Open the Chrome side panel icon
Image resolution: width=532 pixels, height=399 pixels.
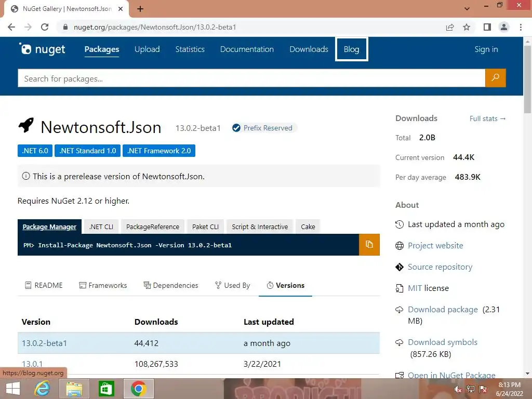(487, 27)
